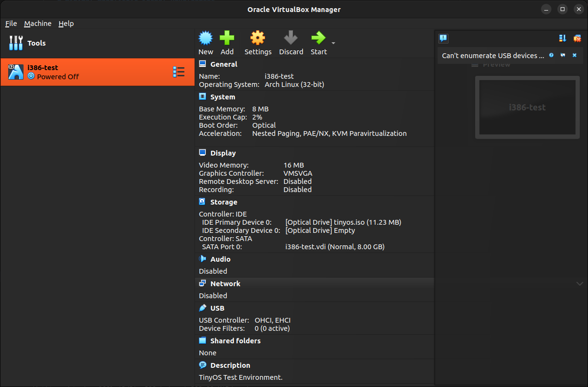Open the Start button dropdown arrow
588x387 pixels.
[333, 43]
